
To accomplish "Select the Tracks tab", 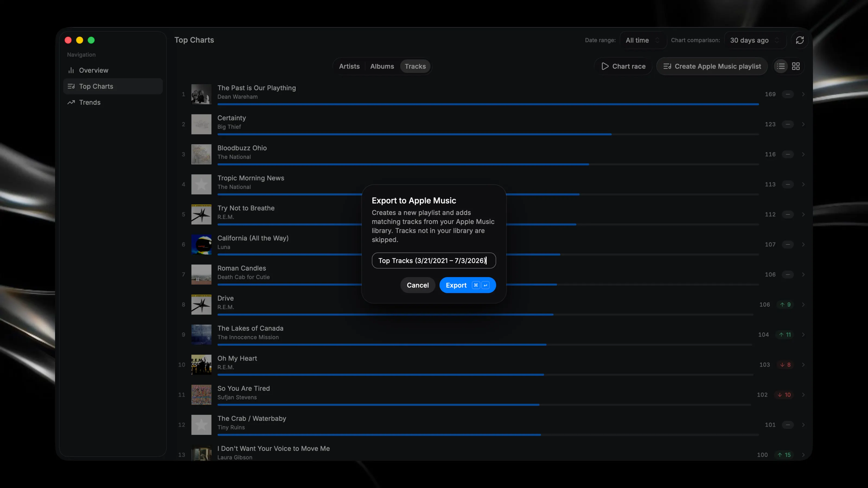I will pos(415,66).
